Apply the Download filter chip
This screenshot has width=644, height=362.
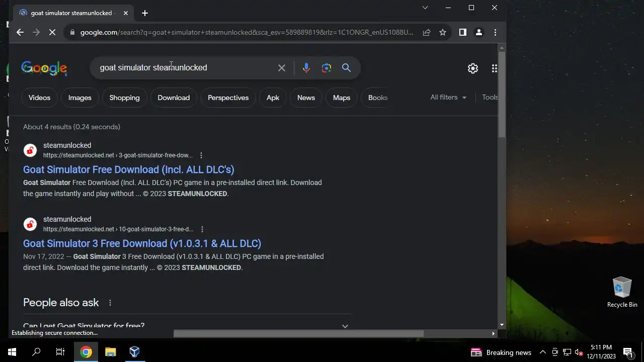pyautogui.click(x=174, y=98)
